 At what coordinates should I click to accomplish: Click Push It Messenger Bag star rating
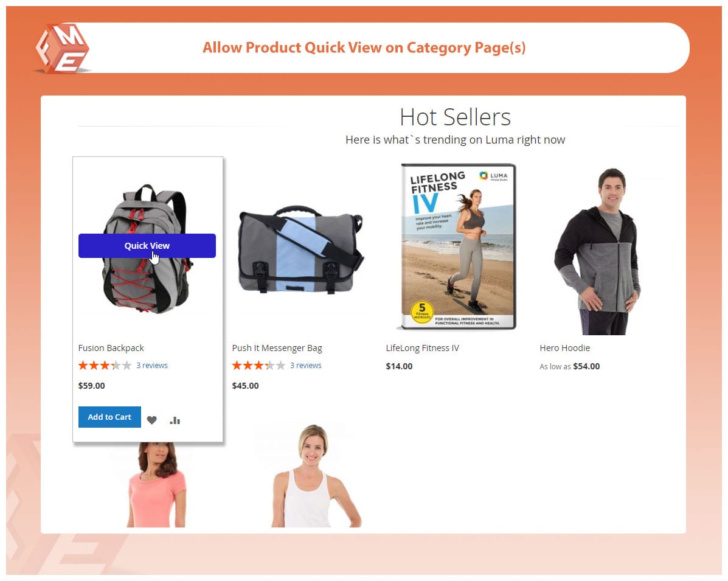point(258,366)
